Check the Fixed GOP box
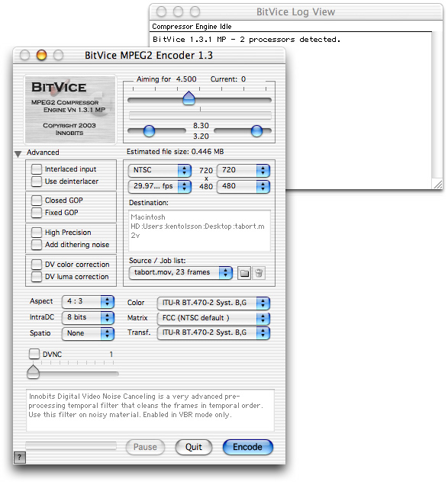The height and width of the screenshot is (485, 448). point(36,213)
